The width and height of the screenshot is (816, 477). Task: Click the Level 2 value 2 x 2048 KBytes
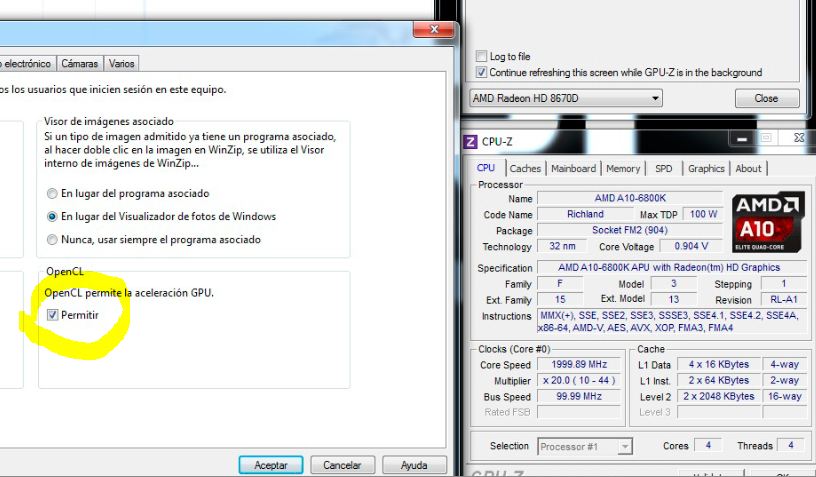point(719,396)
